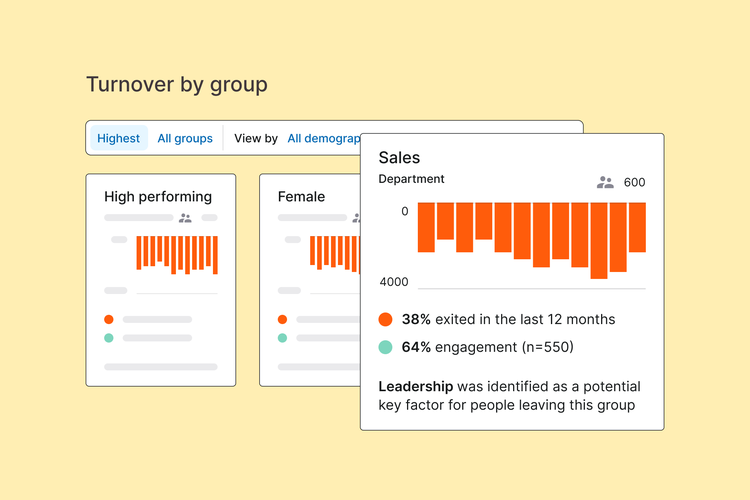Viewport: 750px width, 500px height.
Task: Click the Female card mini bar chart
Action: point(334,252)
